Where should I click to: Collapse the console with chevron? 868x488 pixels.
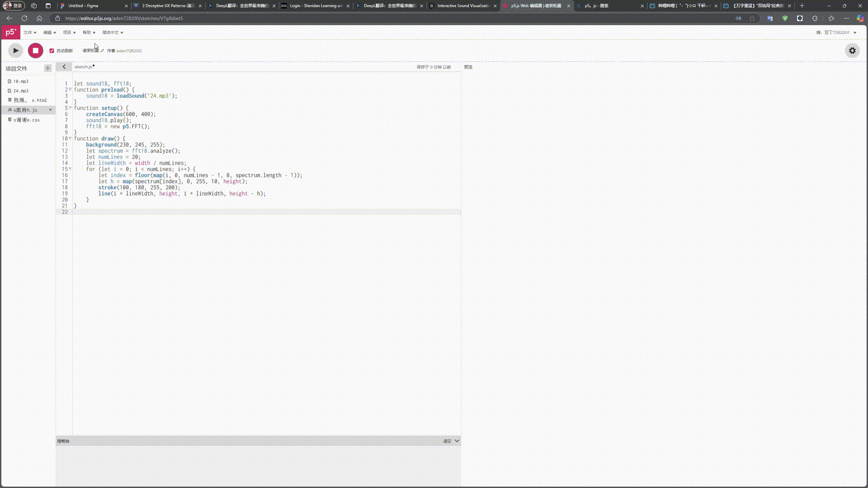(x=457, y=441)
